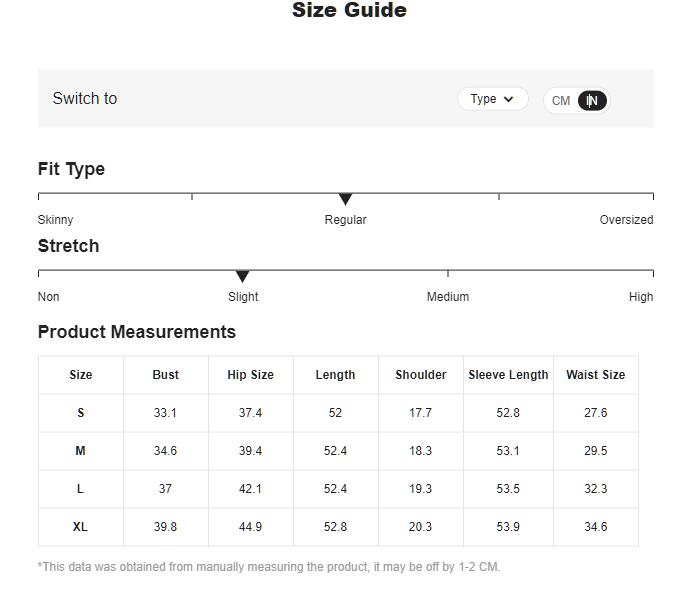Screen dimensions: 697x605
Task: Click the Skinny fit label
Action: tap(56, 220)
